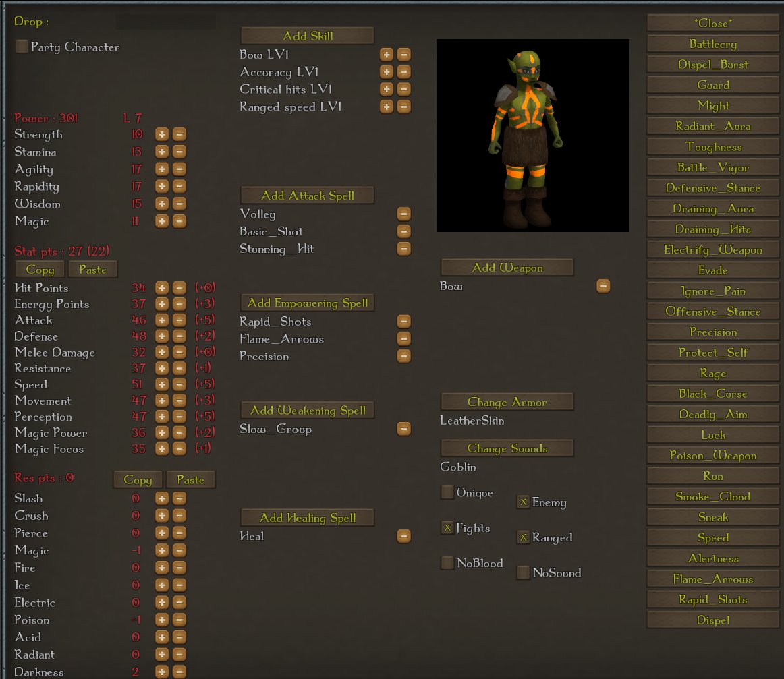Viewport: 784px width, 679px height.
Task: Pick Dispel at the list bottom
Action: (713, 620)
